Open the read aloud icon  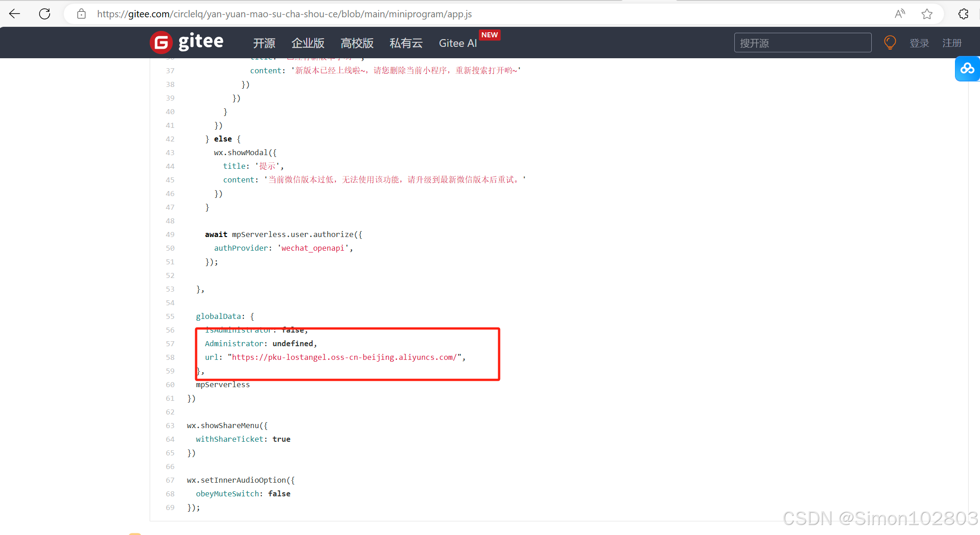pyautogui.click(x=899, y=14)
